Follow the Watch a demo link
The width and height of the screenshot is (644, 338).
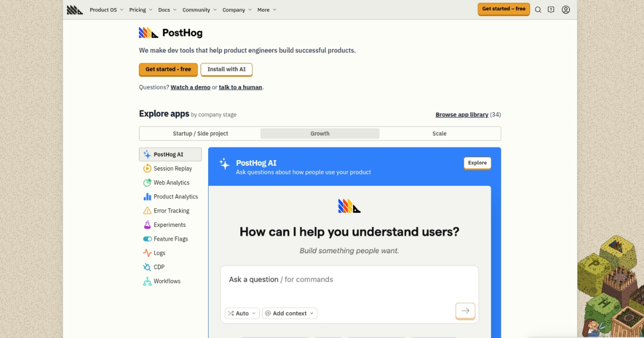(x=191, y=87)
